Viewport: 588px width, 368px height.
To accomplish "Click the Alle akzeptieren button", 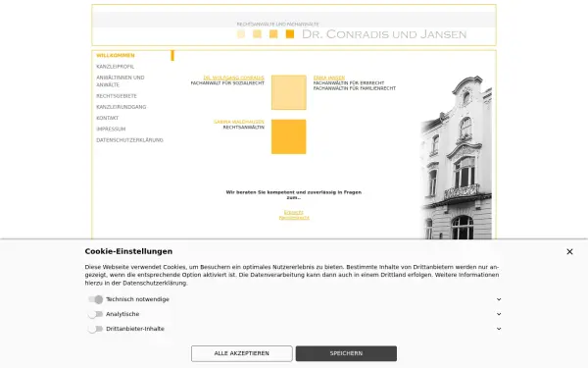I will [241, 353].
